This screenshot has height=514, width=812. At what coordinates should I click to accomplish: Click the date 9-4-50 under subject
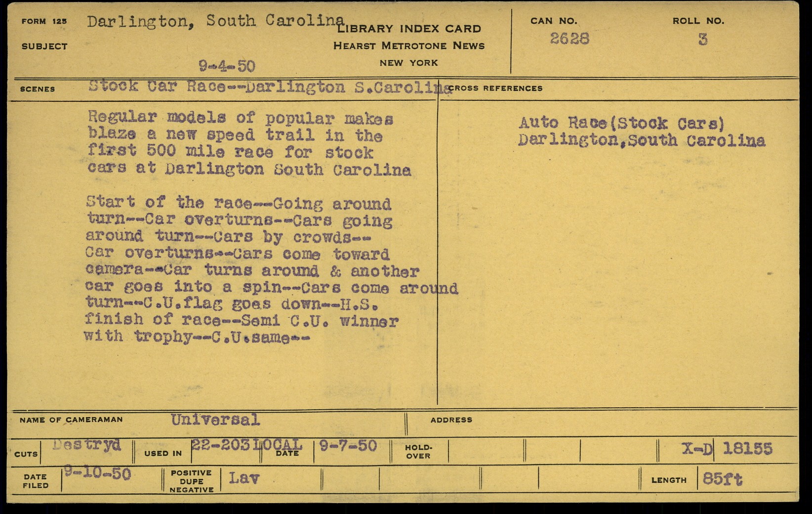coord(227,66)
